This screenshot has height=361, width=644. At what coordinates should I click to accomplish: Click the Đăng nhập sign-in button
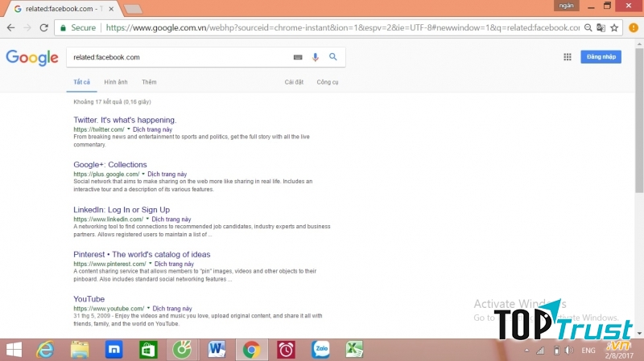coord(601,57)
